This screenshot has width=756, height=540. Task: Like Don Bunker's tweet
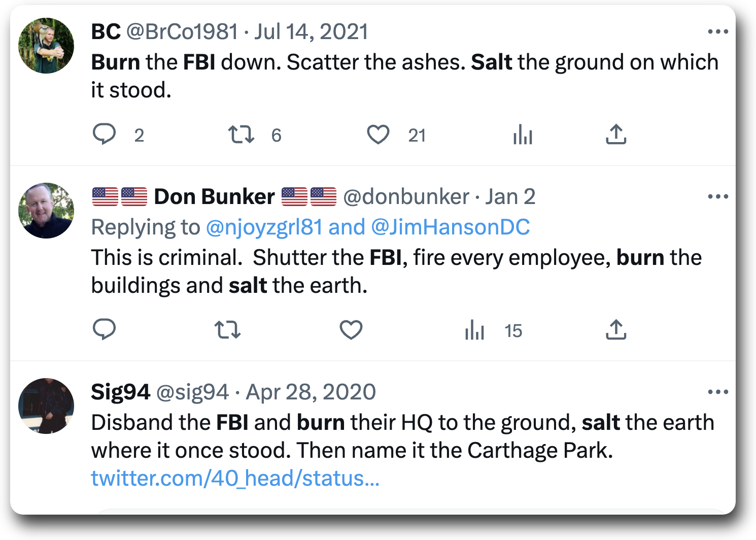tap(351, 330)
